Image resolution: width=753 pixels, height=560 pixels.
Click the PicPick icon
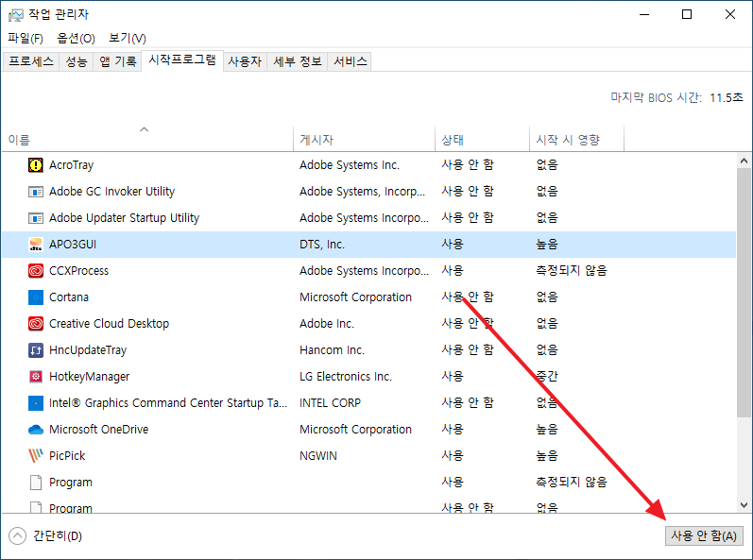coord(36,455)
